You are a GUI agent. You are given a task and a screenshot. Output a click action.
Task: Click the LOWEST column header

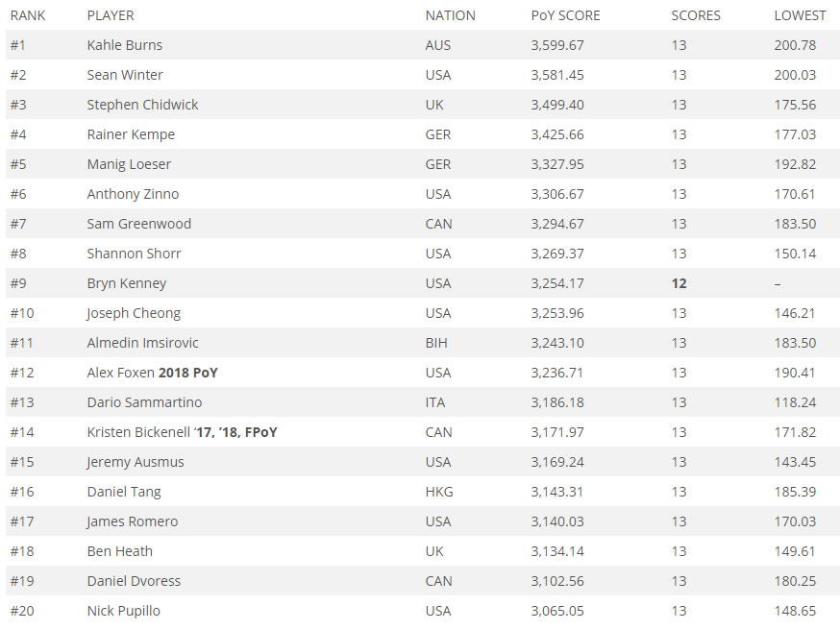click(800, 15)
